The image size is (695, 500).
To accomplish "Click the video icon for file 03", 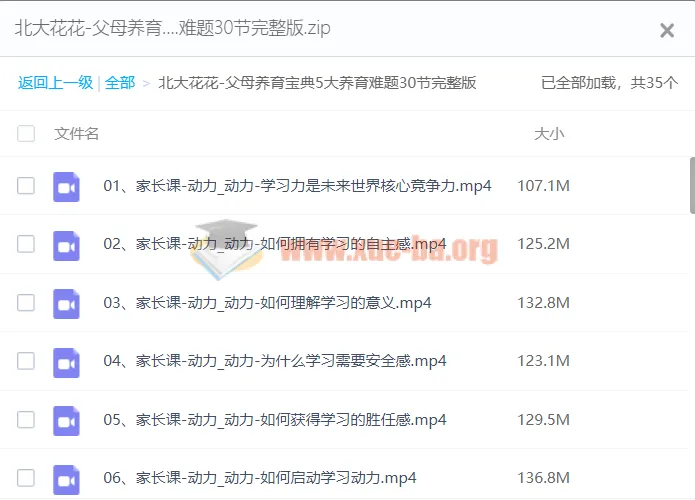I will 66,303.
